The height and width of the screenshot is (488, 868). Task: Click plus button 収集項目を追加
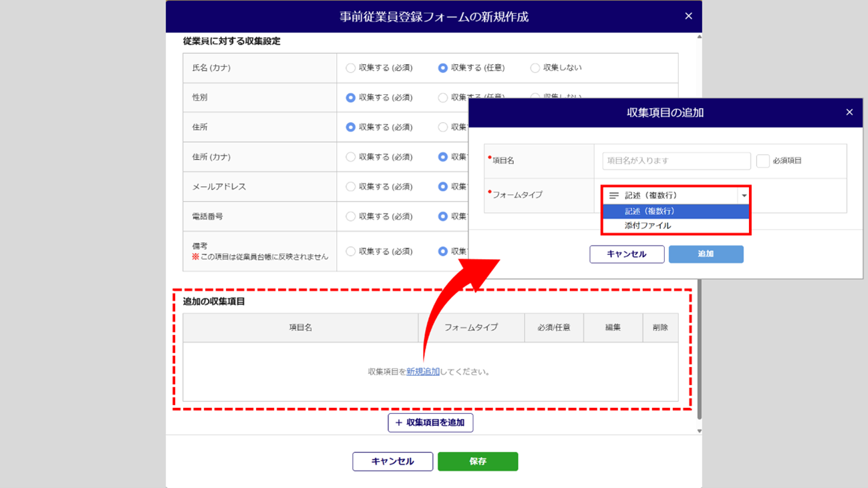430,423
